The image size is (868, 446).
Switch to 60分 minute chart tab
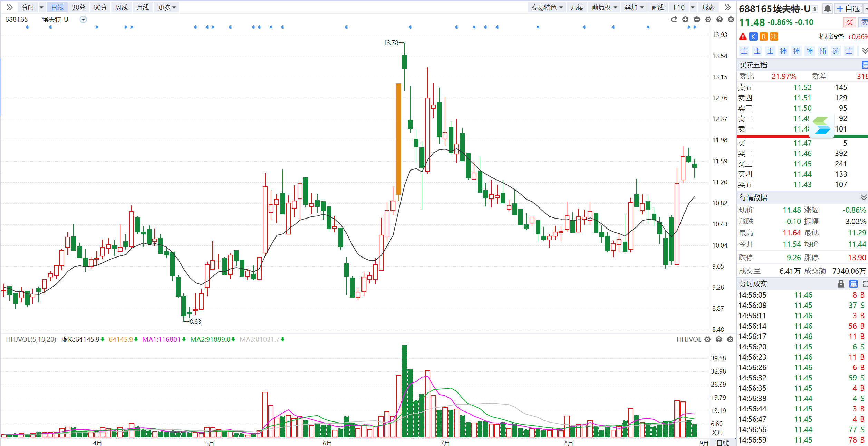100,7
